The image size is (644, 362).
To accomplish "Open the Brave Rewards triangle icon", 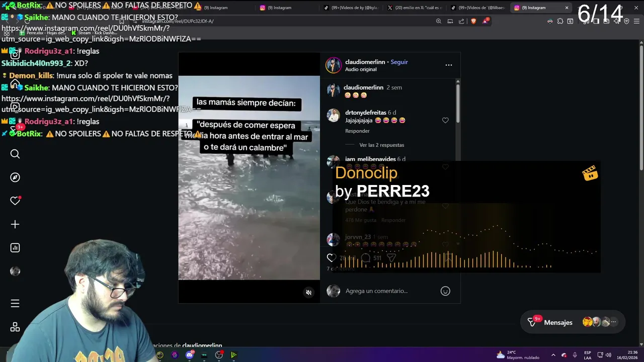I will tap(486, 21).
